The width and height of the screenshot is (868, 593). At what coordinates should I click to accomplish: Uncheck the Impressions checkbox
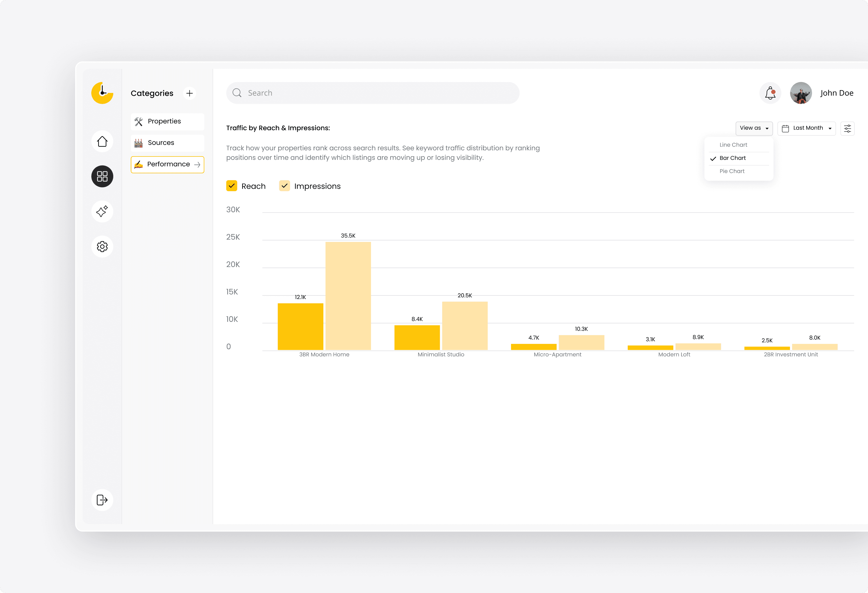[284, 186]
